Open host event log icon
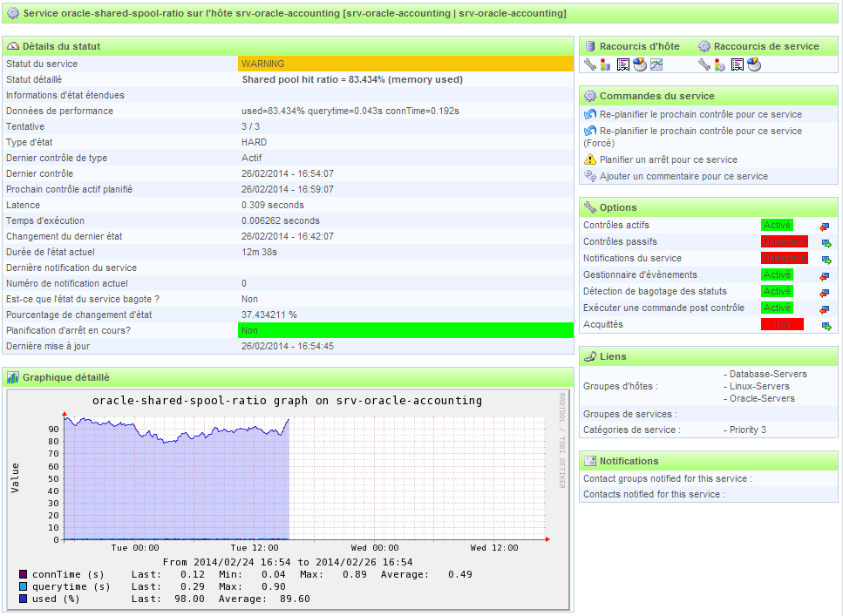This screenshot has width=843, height=616. coord(623,65)
